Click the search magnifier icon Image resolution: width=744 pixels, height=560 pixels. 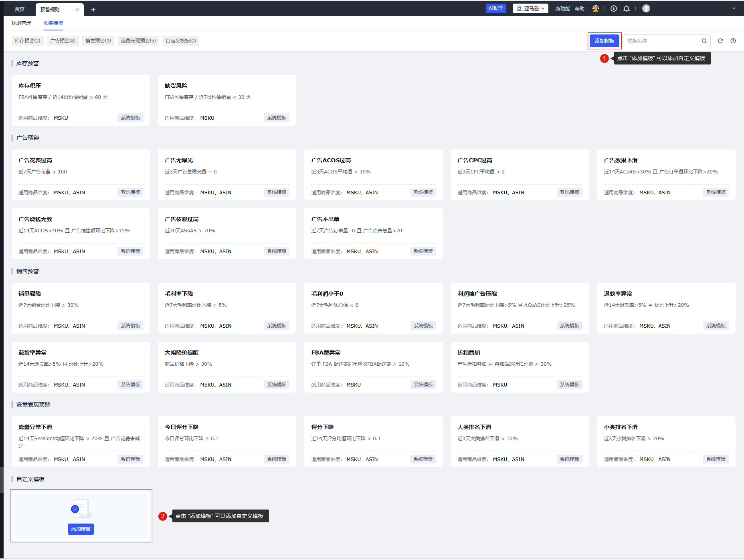[704, 41]
